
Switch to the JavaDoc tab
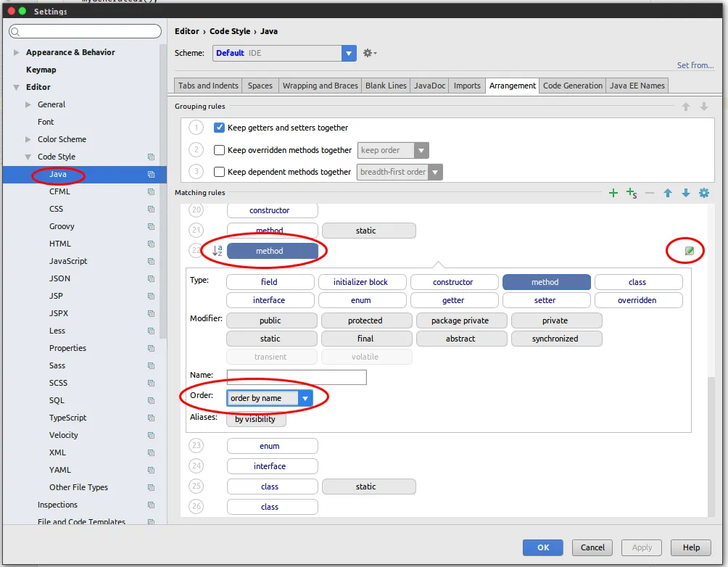point(429,86)
